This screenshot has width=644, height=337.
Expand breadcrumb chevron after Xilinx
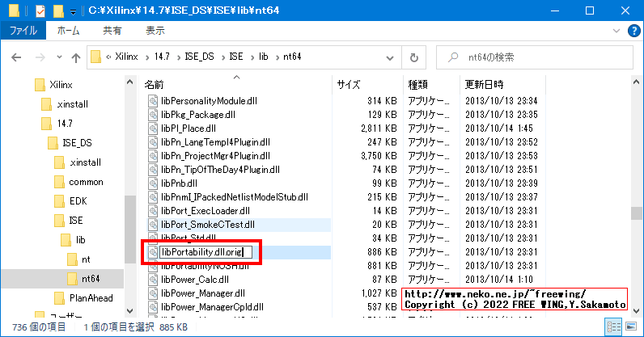point(146,57)
